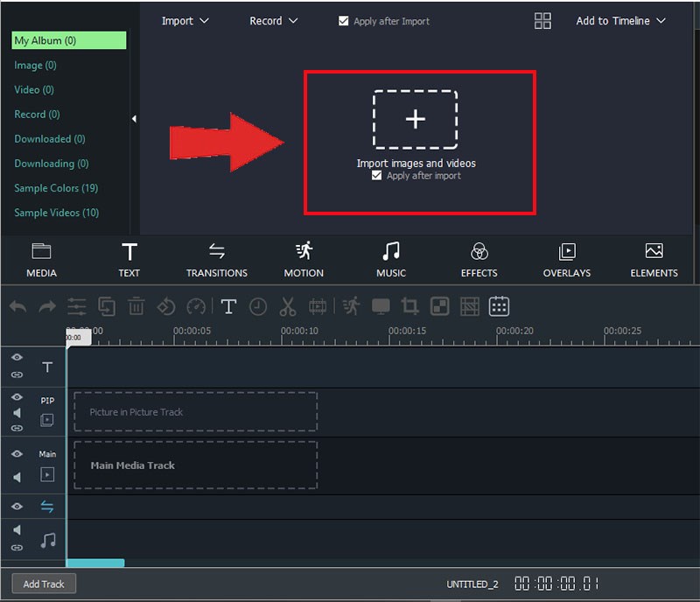This screenshot has height=602, width=700.
Task: Toggle 'Apply after Import' checkbox in top bar
Action: point(344,21)
